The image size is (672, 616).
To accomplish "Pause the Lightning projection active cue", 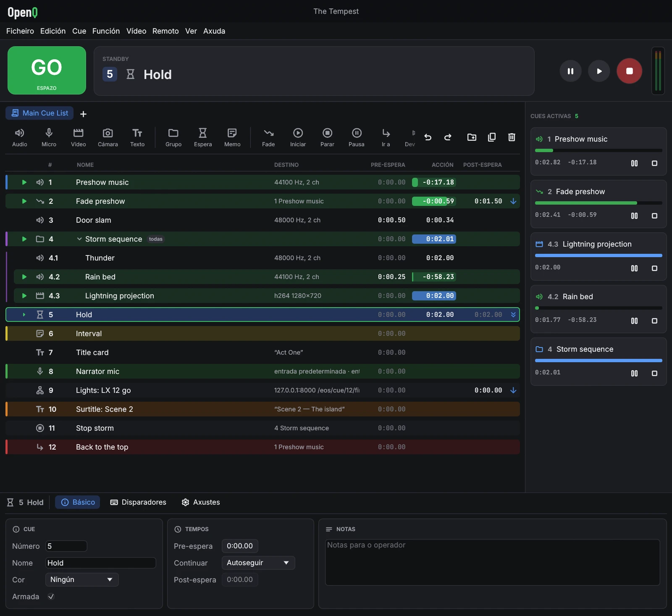I will tap(634, 269).
